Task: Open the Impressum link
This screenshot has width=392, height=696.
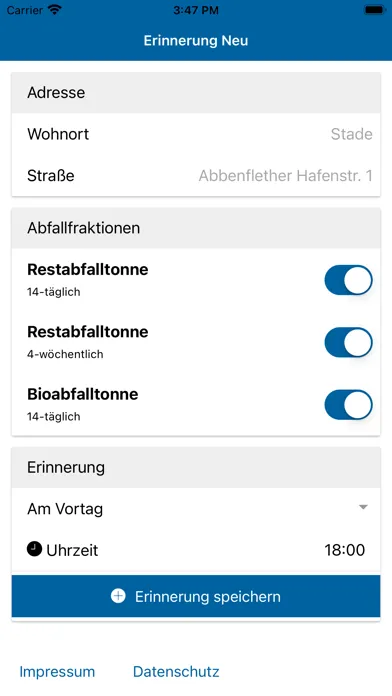Action: tap(57, 672)
